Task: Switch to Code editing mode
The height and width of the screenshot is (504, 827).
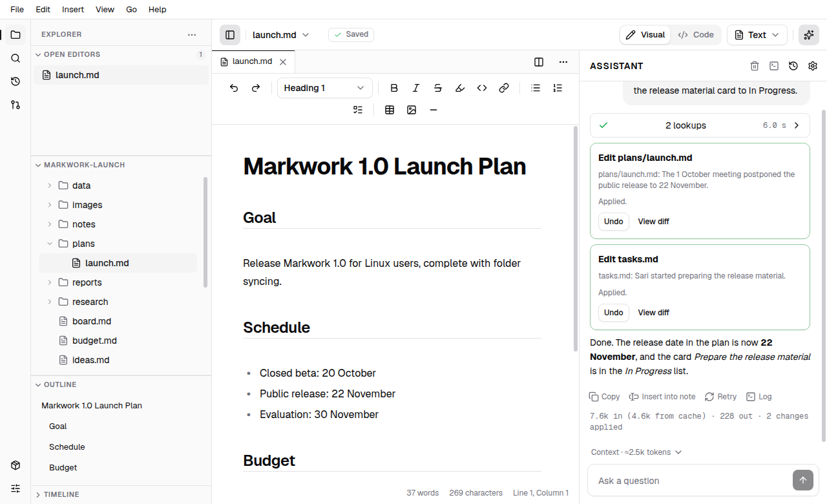Action: (x=696, y=35)
